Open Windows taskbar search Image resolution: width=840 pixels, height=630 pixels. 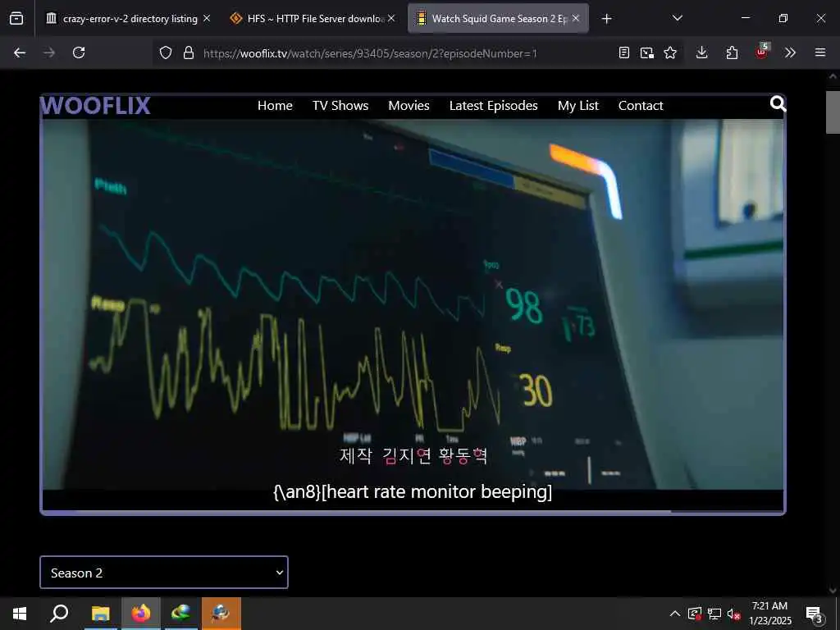pyautogui.click(x=59, y=614)
